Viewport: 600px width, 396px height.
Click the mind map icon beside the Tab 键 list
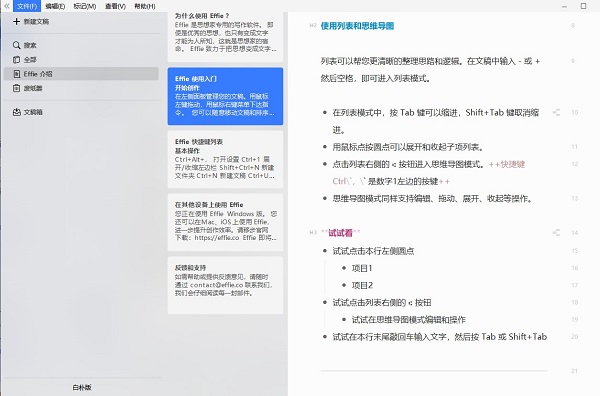click(x=556, y=112)
